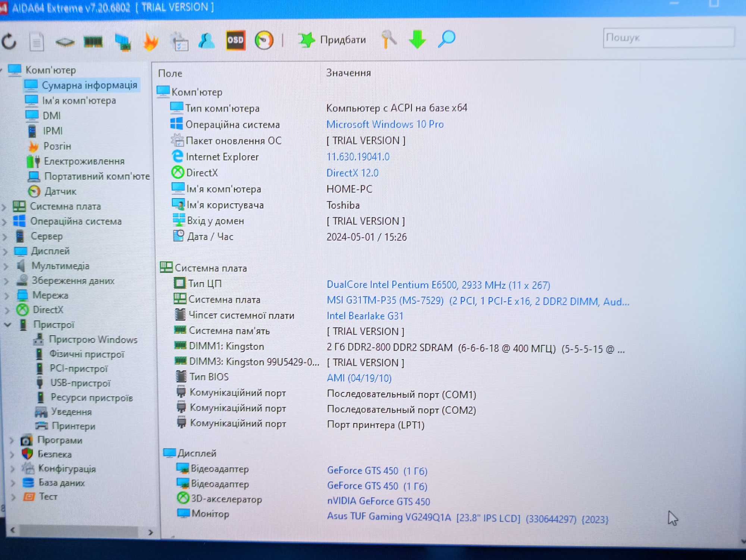746x560 pixels.
Task: Open MSI G31TM-P35 motherboard link
Action: (478, 301)
